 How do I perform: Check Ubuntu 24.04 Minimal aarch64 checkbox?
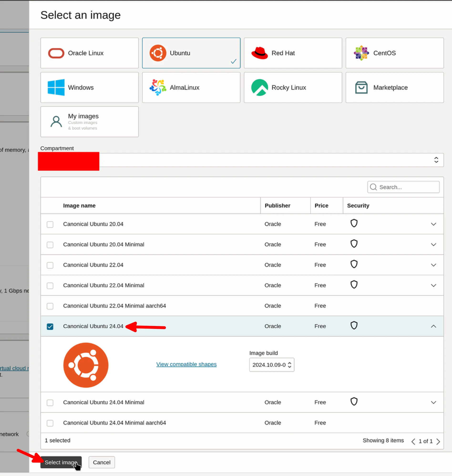[x=50, y=423]
